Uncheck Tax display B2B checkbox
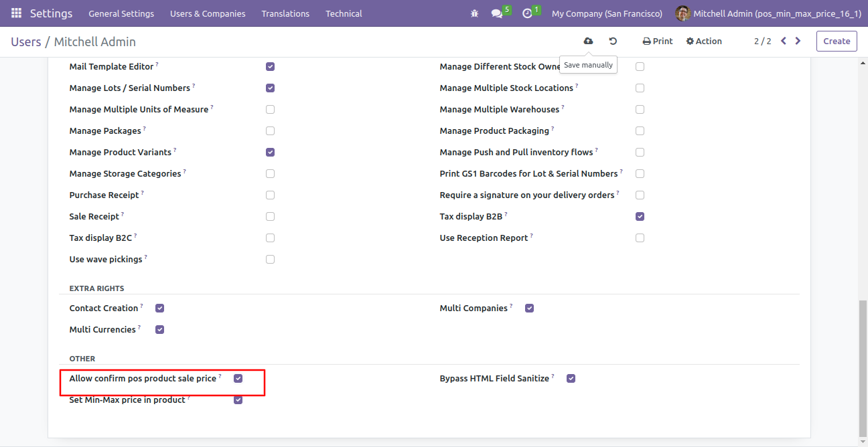The image size is (868, 447). [x=640, y=217]
